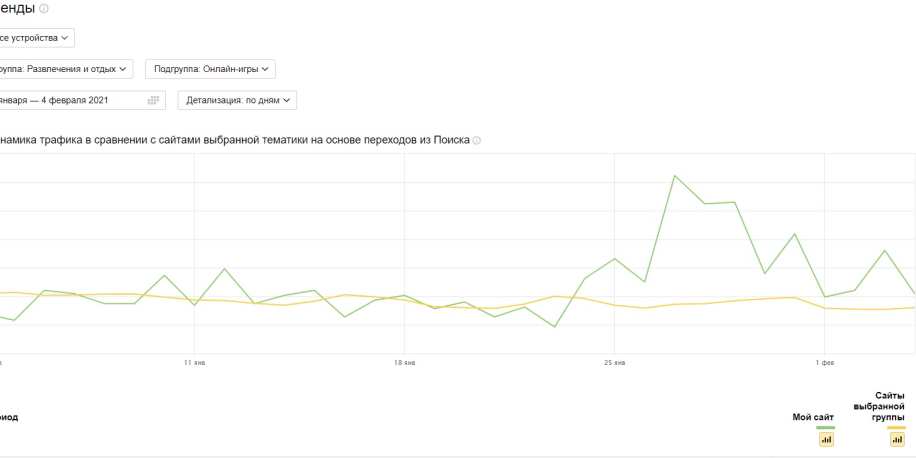The image size is (916, 458).
Task: Click chart icon under Сайты выбранной группы
Action: pos(897,439)
